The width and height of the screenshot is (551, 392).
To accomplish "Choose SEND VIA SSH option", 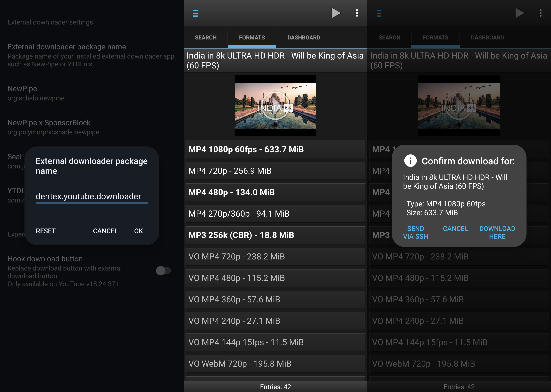I will (415, 232).
